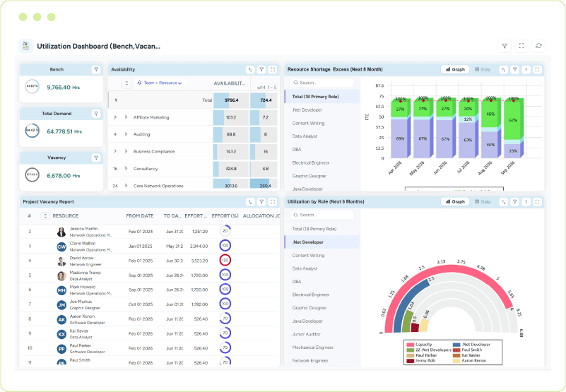Click the Mark Howard MH avatar
Viewport: 566px width, 392px height.
(61, 290)
